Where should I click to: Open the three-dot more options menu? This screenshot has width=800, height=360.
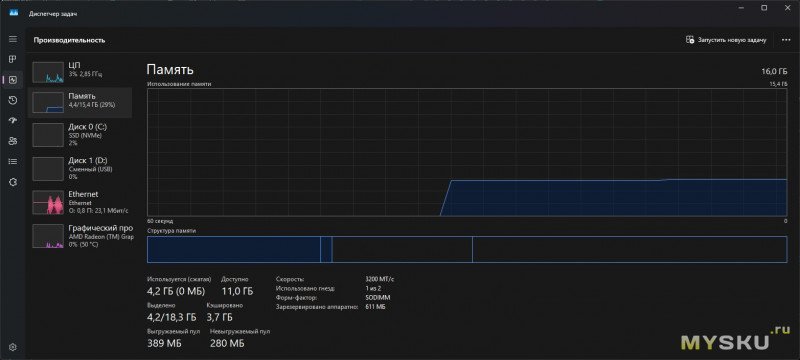(786, 40)
